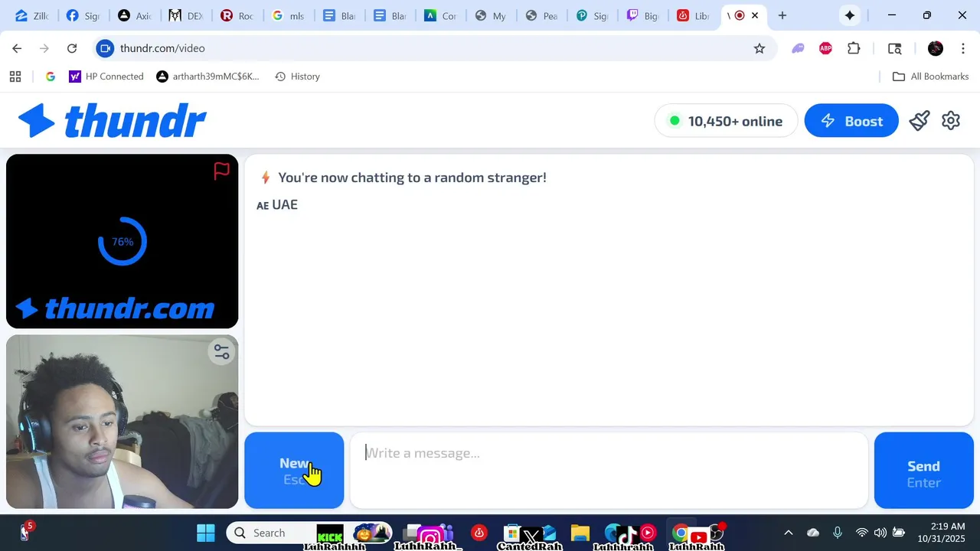
Task: Open the Chrome profile avatar
Action: pos(936,48)
